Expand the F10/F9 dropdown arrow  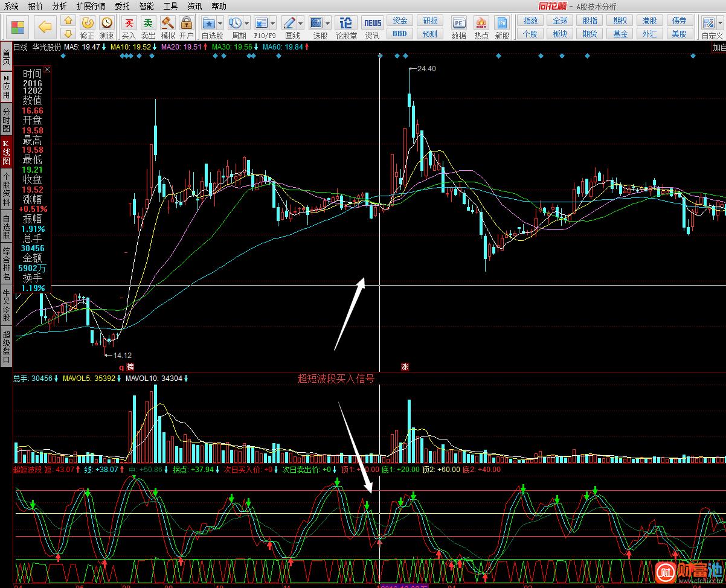pyautogui.click(x=273, y=24)
